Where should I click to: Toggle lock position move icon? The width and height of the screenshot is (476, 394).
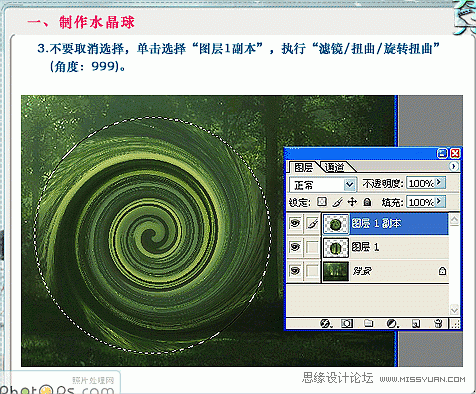pos(352,202)
